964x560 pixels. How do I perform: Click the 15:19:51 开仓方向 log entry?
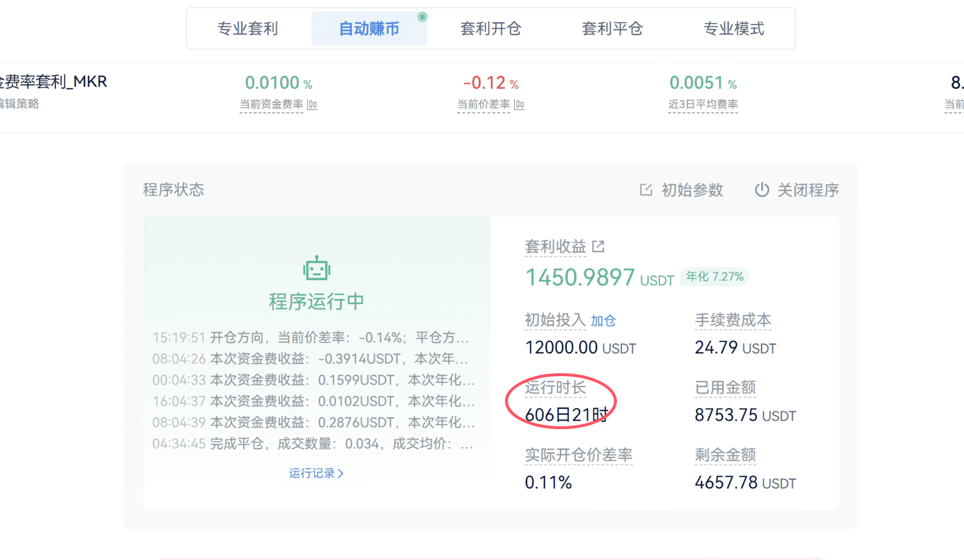[311, 337]
